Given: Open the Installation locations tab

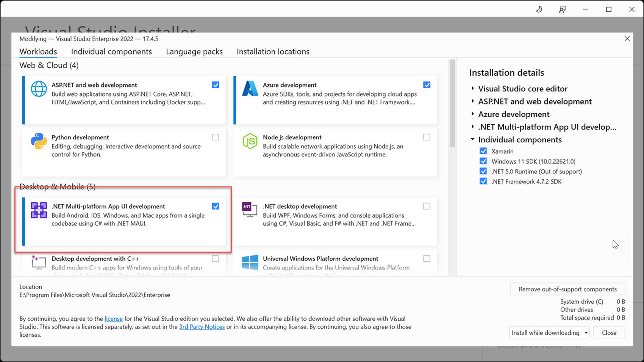Looking at the screenshot, I should pos(273,51).
